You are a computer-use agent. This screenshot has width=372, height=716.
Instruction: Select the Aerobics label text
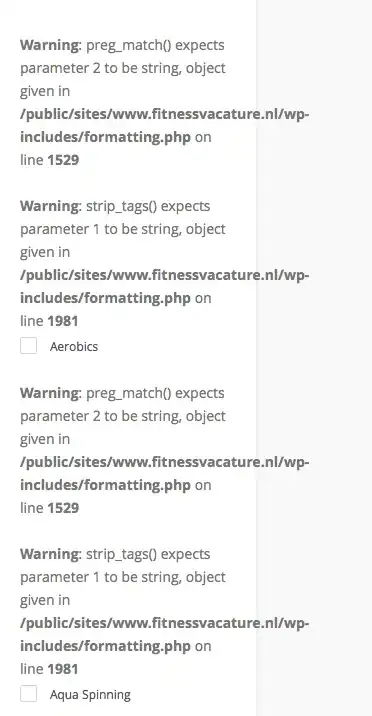[74, 347]
